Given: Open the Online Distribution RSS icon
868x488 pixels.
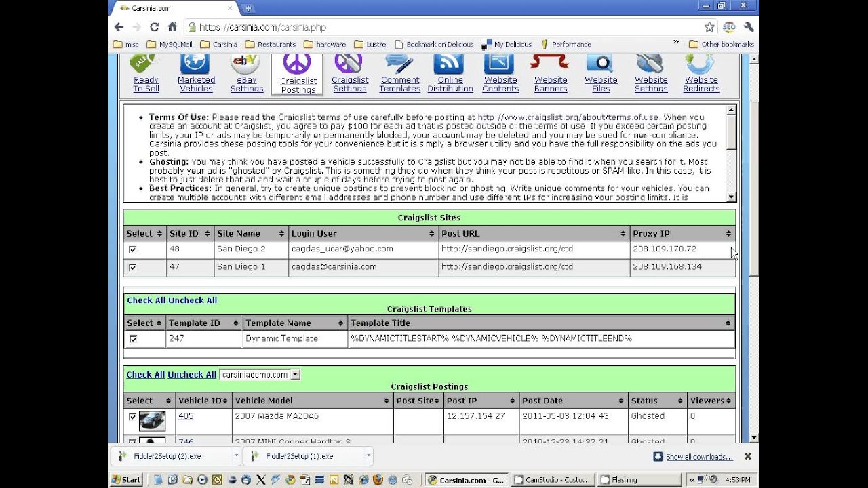Looking at the screenshot, I should (449, 64).
